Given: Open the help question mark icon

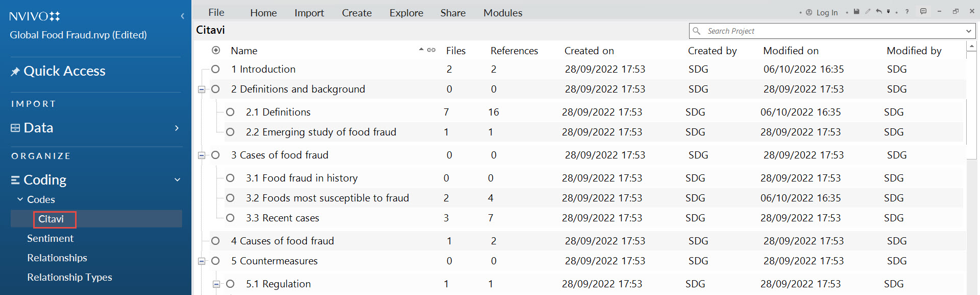Looking at the screenshot, I should [907, 12].
